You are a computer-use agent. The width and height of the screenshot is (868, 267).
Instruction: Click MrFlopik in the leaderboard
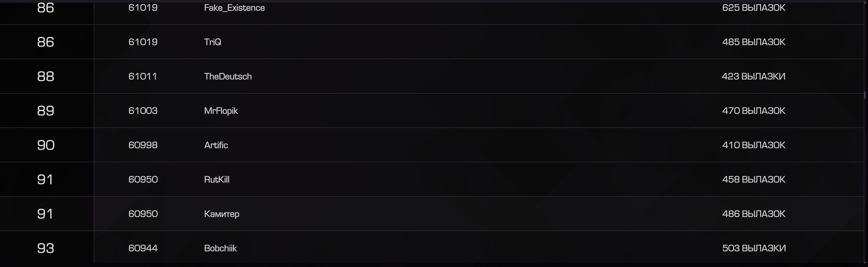point(221,111)
